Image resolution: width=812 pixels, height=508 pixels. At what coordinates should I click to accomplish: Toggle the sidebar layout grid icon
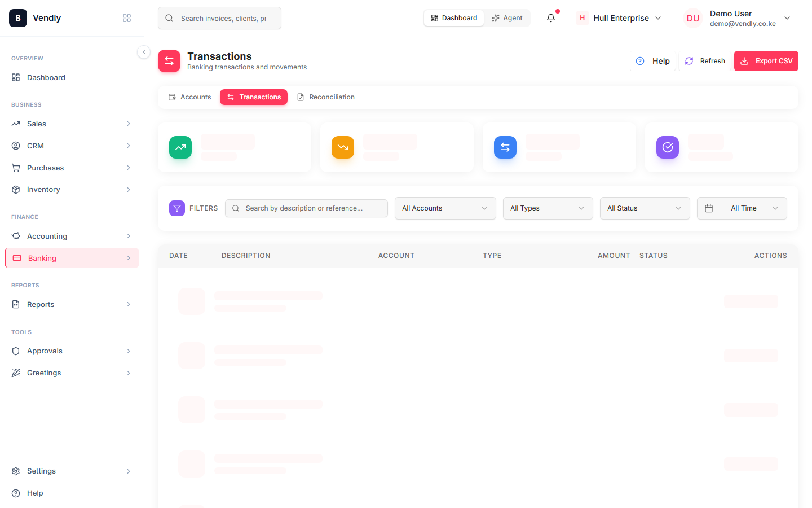click(x=127, y=18)
